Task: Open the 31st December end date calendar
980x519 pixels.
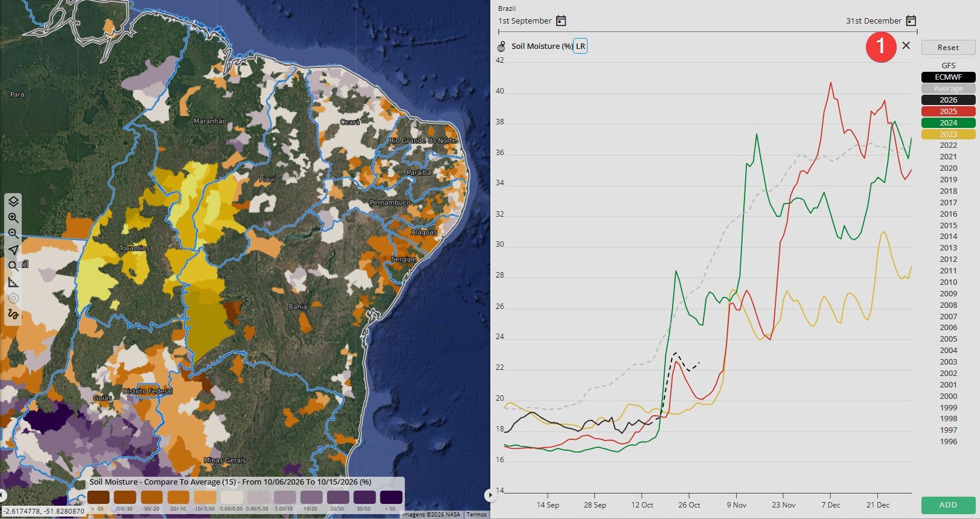Action: click(x=911, y=21)
